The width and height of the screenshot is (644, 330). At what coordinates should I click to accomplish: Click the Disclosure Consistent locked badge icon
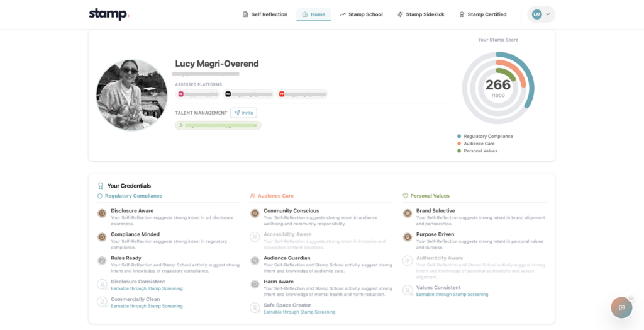(x=102, y=284)
